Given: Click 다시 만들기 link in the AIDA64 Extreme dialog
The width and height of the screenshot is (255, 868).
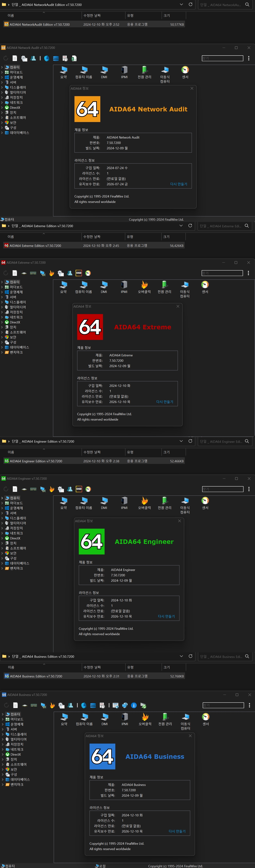Looking at the screenshot, I should (x=165, y=402).
